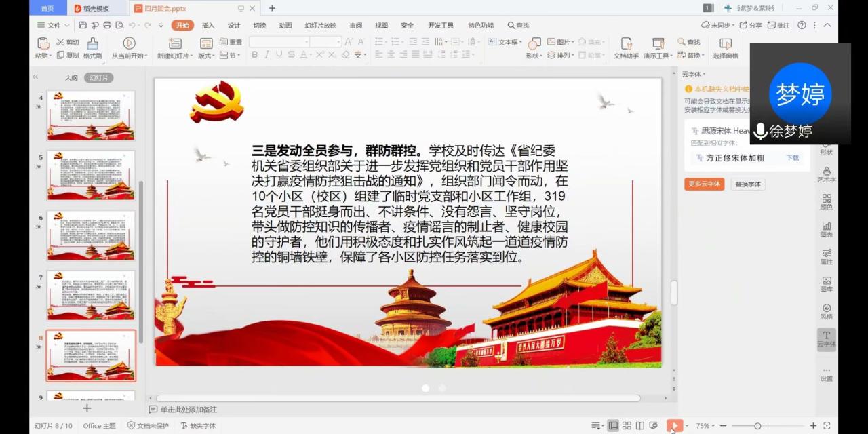868x434 pixels.
Task: Switch thumbnail pane to 大纲 outline view
Action: (71, 78)
